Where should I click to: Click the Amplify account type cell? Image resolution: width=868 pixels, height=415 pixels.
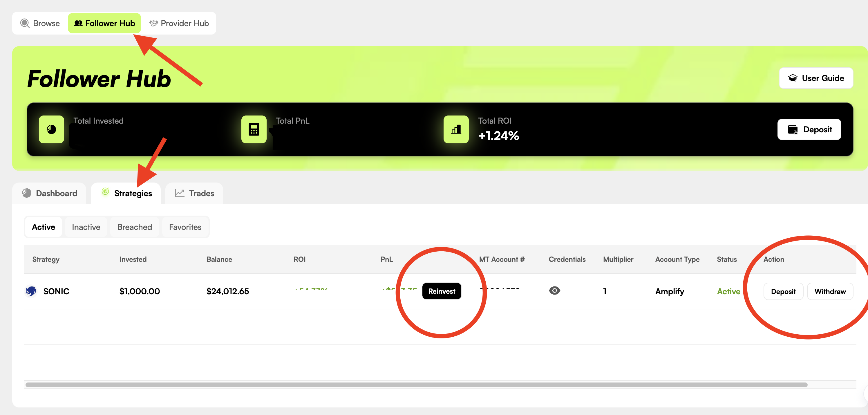coord(670,291)
